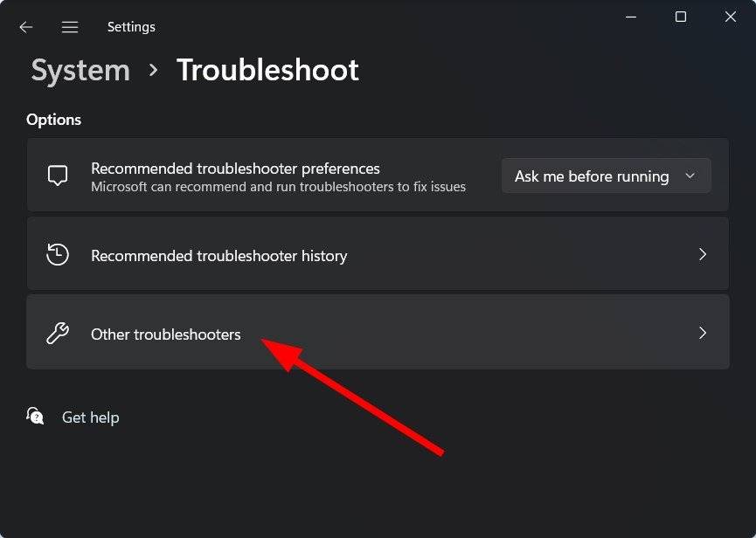756x538 pixels.
Task: Open the Get help link
Action: click(90, 417)
